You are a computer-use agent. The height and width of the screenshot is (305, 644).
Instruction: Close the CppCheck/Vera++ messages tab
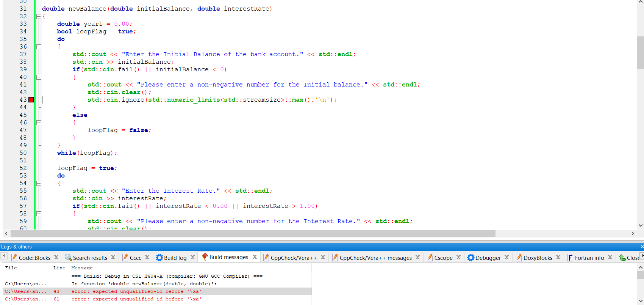click(x=418, y=257)
